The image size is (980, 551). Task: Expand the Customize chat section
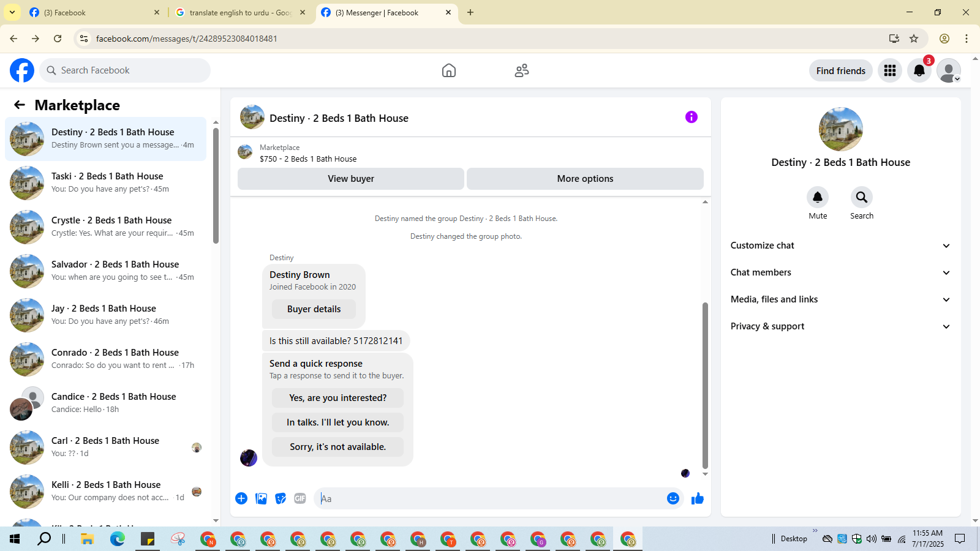tap(841, 246)
